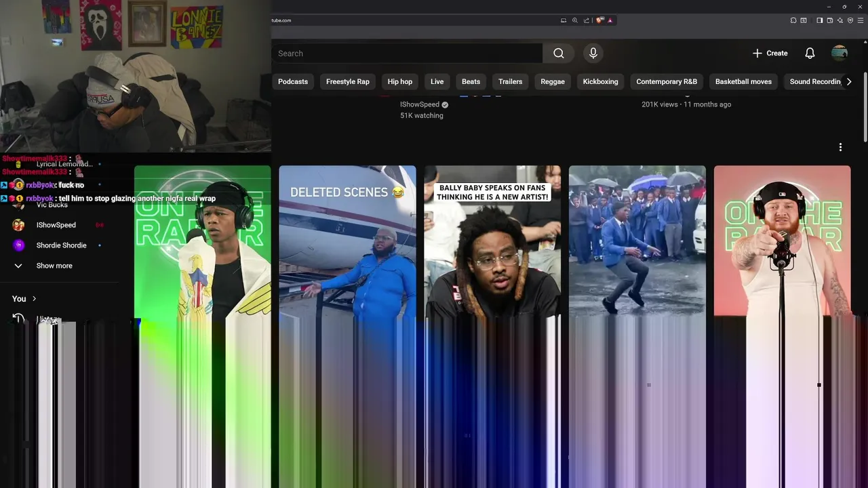Select the Trailers chip
Image resolution: width=868 pixels, height=488 pixels.
pyautogui.click(x=510, y=81)
